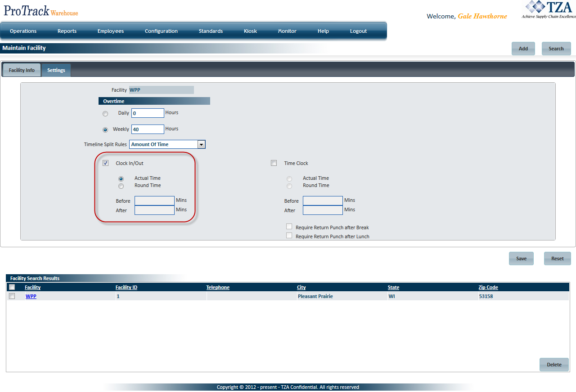Open the Configuration menu

161,31
